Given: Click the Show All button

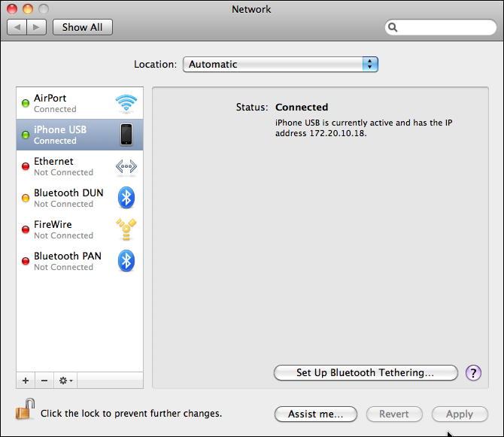Looking at the screenshot, I should tap(83, 27).
